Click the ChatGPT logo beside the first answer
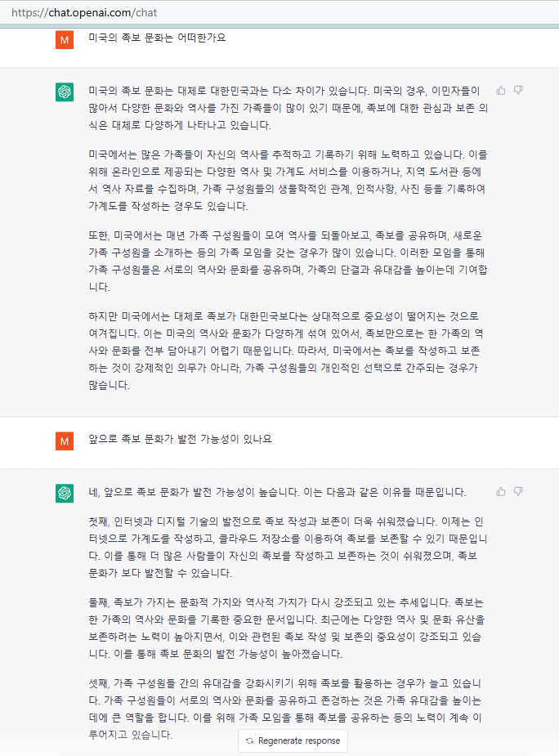The height and width of the screenshot is (756, 559). 65,92
